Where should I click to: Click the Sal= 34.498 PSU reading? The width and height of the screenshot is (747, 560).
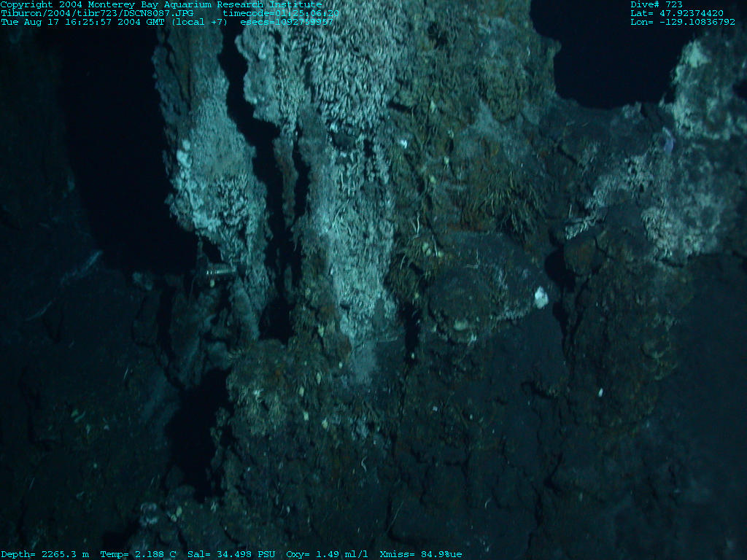[x=232, y=554]
